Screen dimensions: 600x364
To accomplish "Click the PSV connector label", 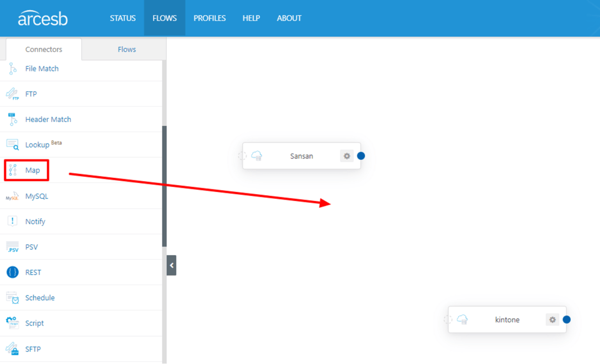I will point(31,247).
